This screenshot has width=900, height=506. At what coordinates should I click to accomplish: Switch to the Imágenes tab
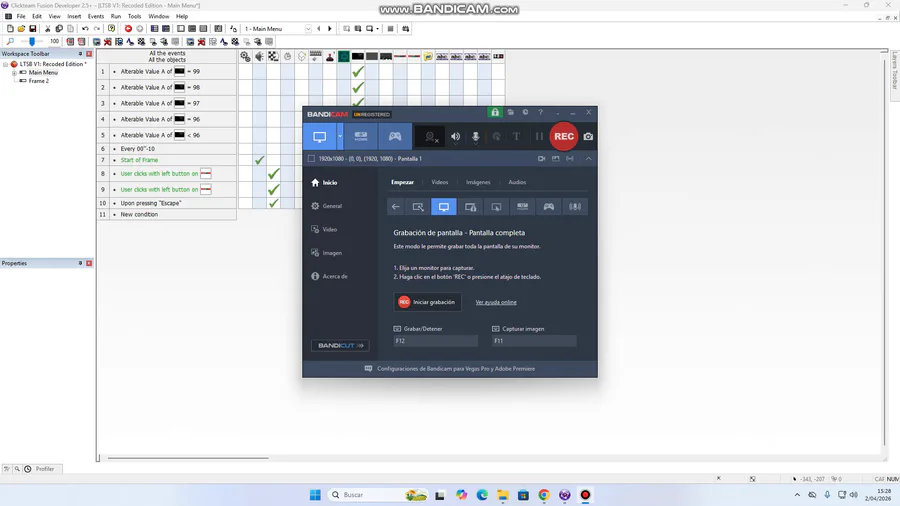pos(478,182)
